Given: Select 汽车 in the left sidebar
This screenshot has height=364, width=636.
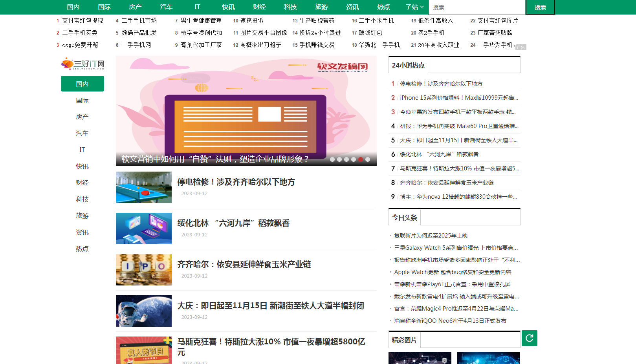Looking at the screenshot, I should (x=82, y=134).
